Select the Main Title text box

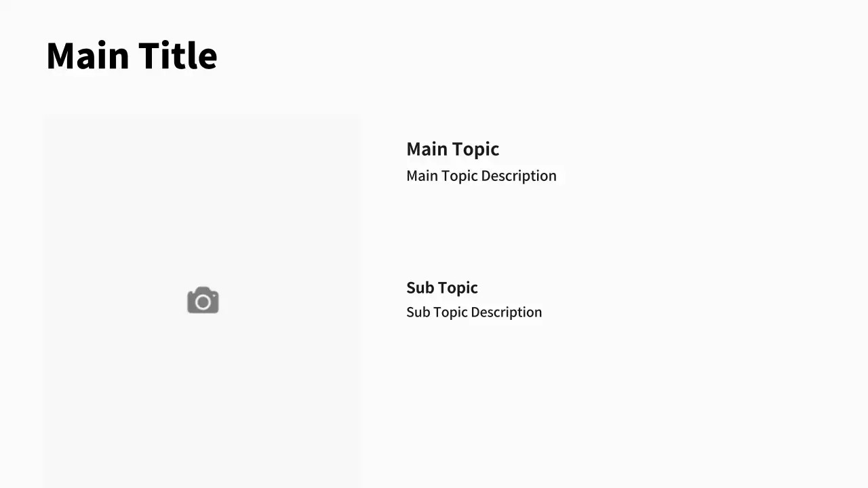point(132,56)
